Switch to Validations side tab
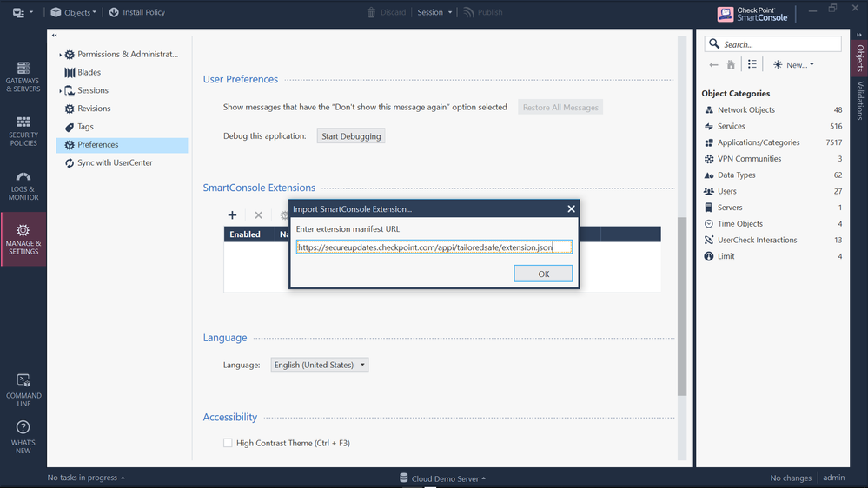 [x=859, y=101]
